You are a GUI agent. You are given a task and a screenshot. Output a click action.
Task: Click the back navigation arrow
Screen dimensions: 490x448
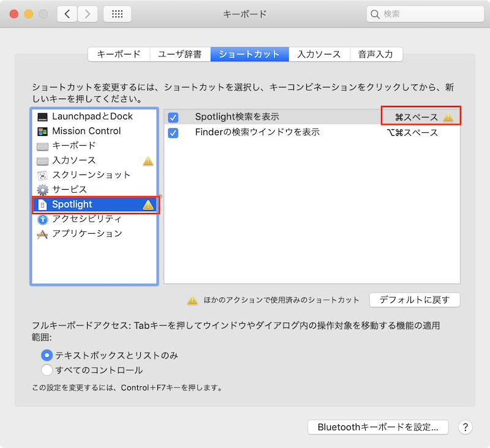click(67, 13)
